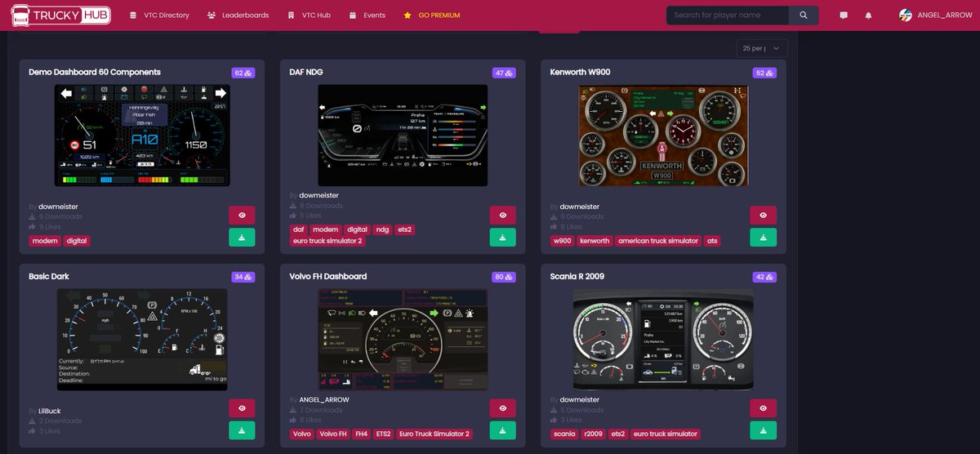Viewport: 980px width, 454px height.
Task: Select the 'FH4' tag
Action: 361,434
